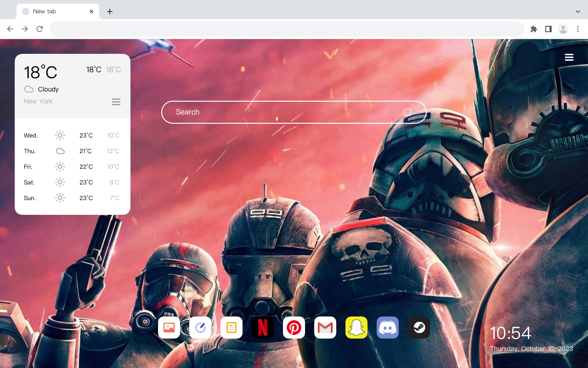Open the photo gallery shortcut icon
The height and width of the screenshot is (368, 588).
(x=169, y=328)
